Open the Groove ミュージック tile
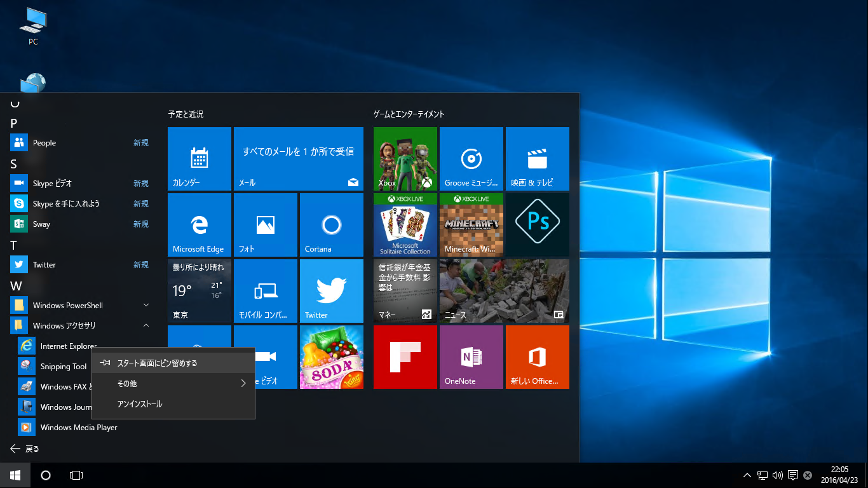 pos(471,159)
